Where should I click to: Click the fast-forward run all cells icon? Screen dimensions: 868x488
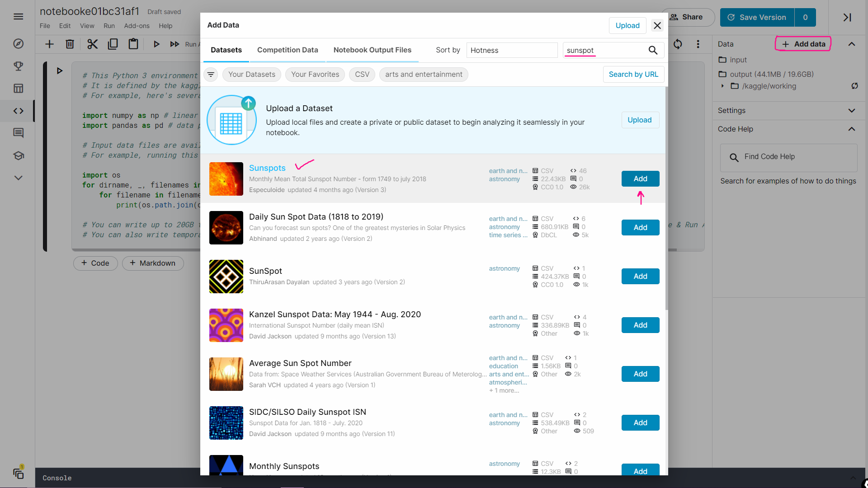click(175, 43)
